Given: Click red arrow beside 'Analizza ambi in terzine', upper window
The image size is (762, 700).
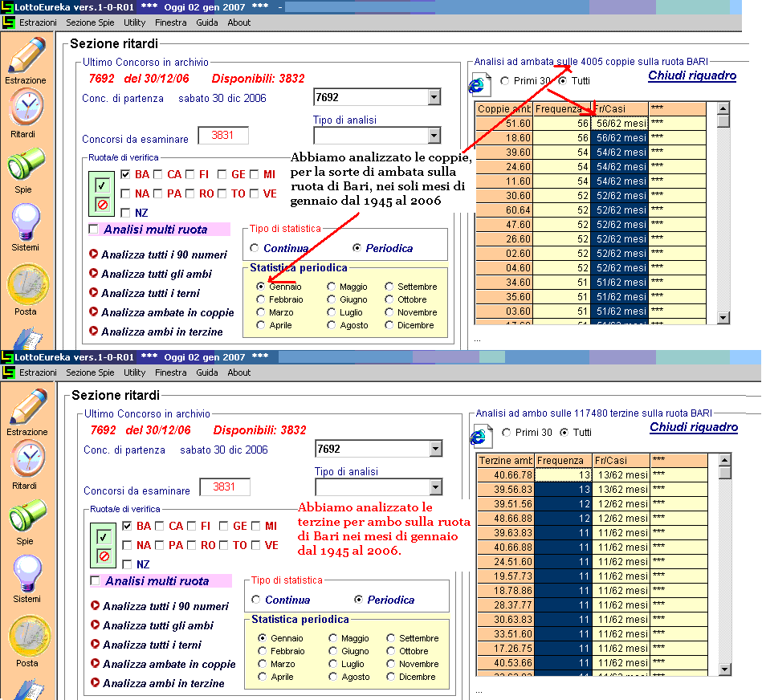Looking at the screenshot, I should coord(94,332).
